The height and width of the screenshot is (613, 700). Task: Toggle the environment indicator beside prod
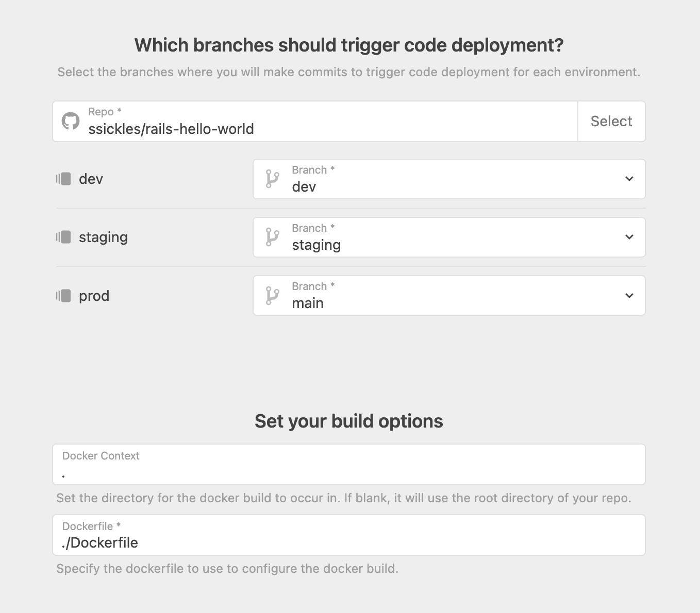pos(62,295)
